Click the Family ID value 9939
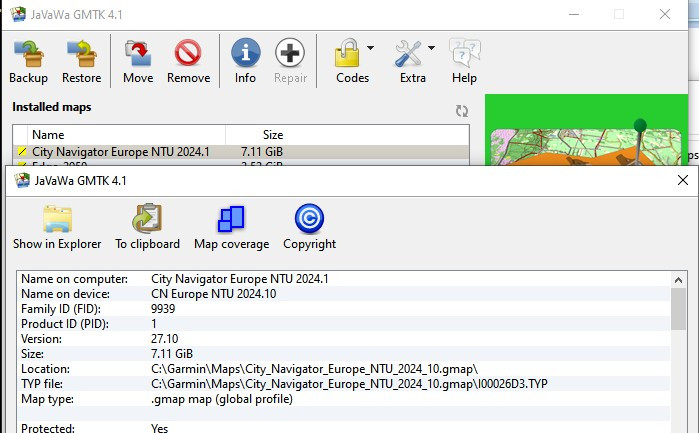Image resolution: width=699 pixels, height=433 pixels. (x=163, y=309)
